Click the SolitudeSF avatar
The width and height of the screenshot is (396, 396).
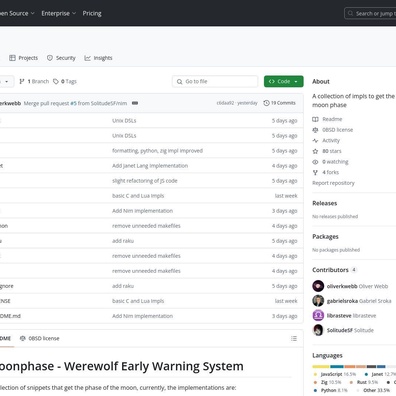(318, 330)
